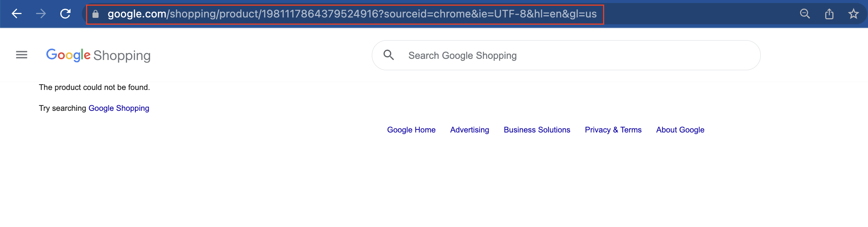Open the About Google link
868x227 pixels.
[x=680, y=130]
